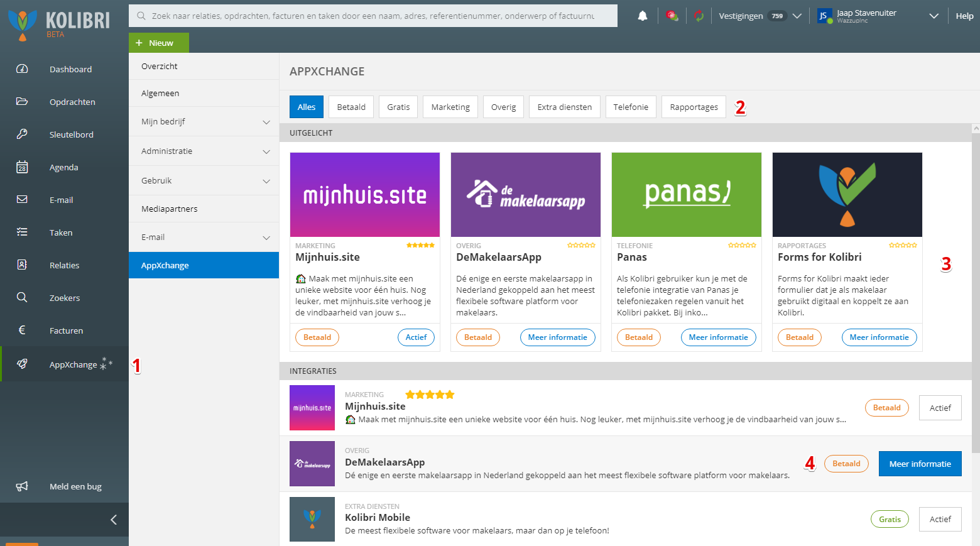Click the search input field
Image resolution: width=980 pixels, height=546 pixels.
coord(373,16)
